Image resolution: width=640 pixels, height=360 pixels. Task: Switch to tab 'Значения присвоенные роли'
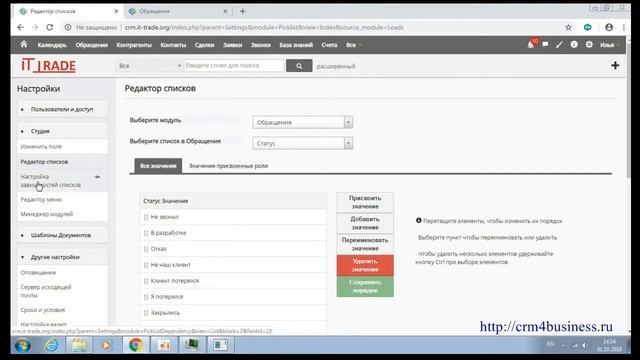[228, 166]
